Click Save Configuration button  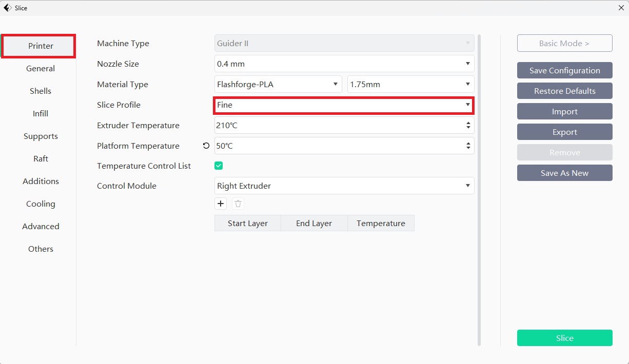[x=564, y=70]
